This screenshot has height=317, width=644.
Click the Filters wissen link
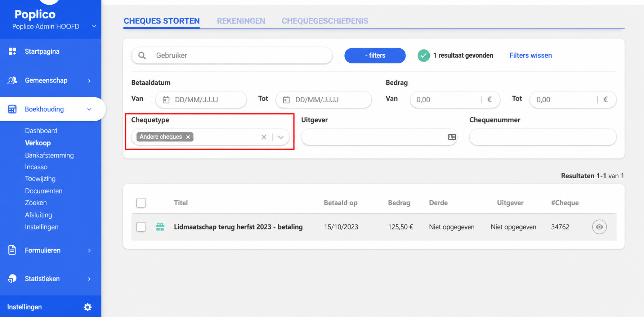pyautogui.click(x=531, y=55)
